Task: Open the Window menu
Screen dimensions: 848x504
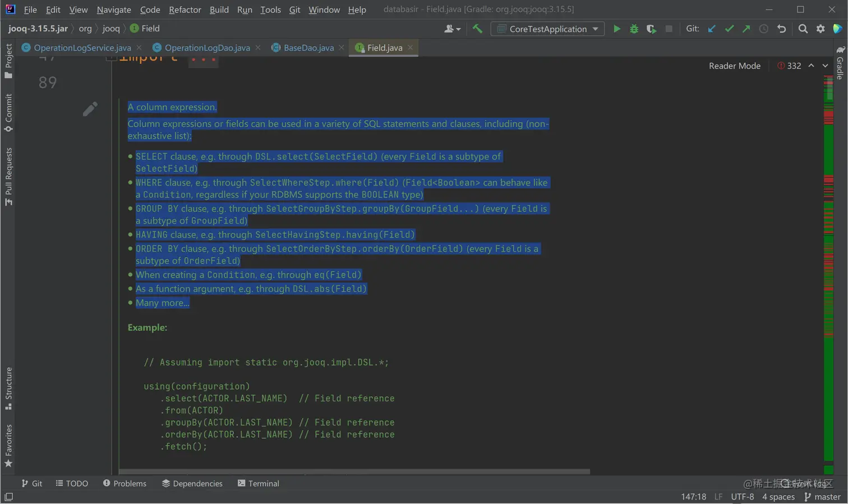Action: [324, 10]
